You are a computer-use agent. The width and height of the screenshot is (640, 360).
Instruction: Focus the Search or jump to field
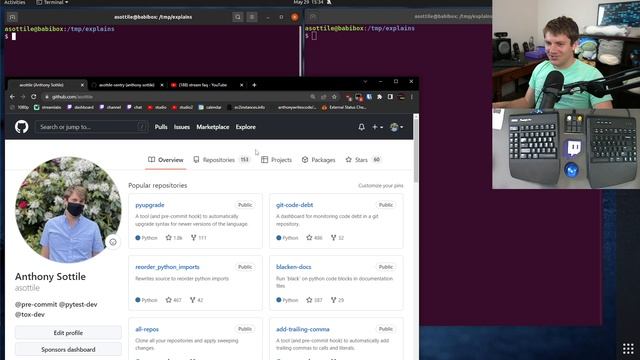(x=91, y=127)
